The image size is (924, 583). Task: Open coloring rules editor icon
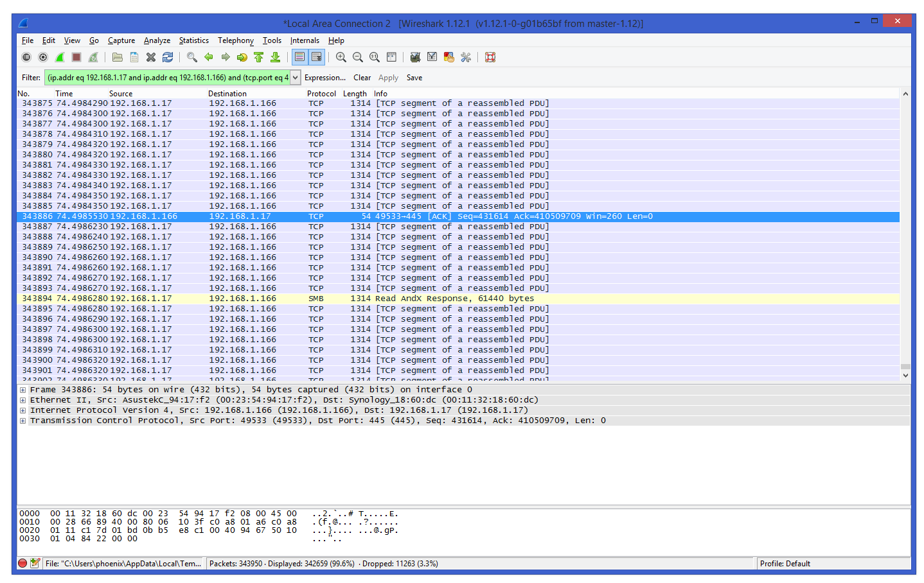[449, 57]
